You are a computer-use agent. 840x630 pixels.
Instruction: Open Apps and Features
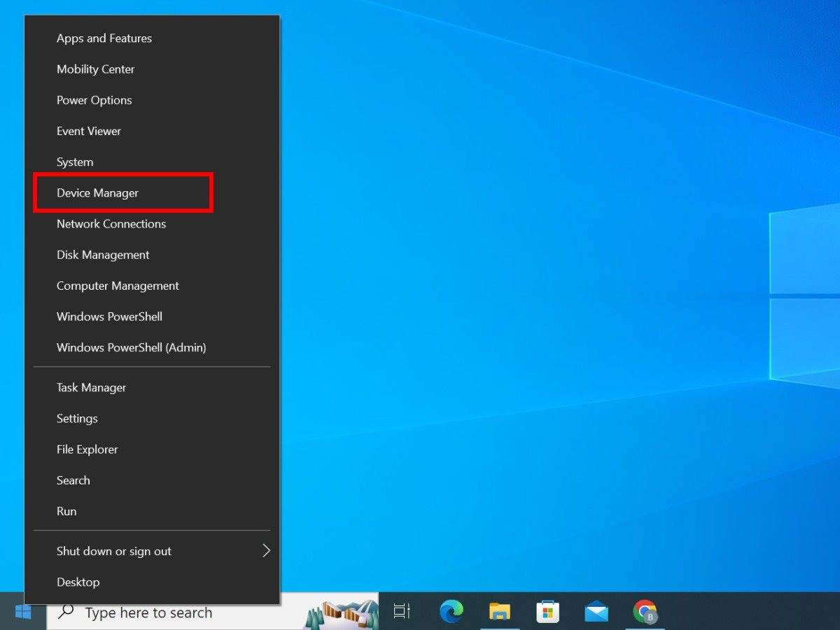click(x=104, y=38)
